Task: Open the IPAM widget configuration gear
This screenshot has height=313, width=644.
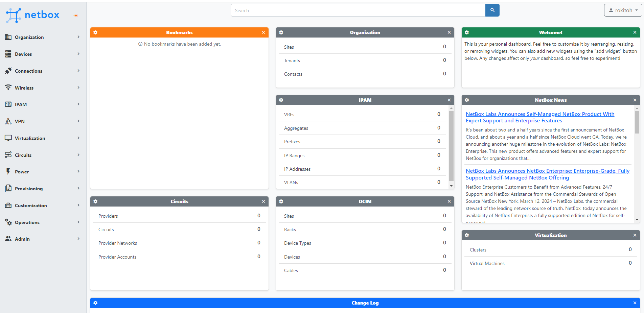Action: coord(281,100)
